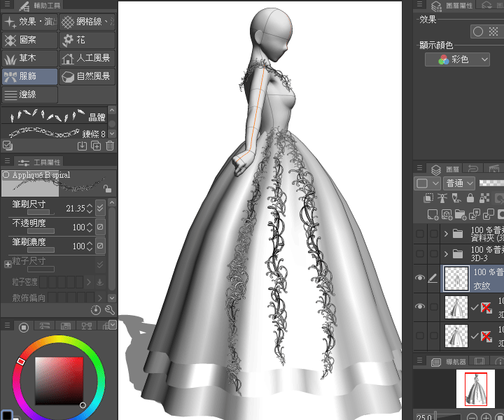This screenshot has height=420, width=504.
Task: Pick the 晶體 crystal brush
Action: [54, 115]
